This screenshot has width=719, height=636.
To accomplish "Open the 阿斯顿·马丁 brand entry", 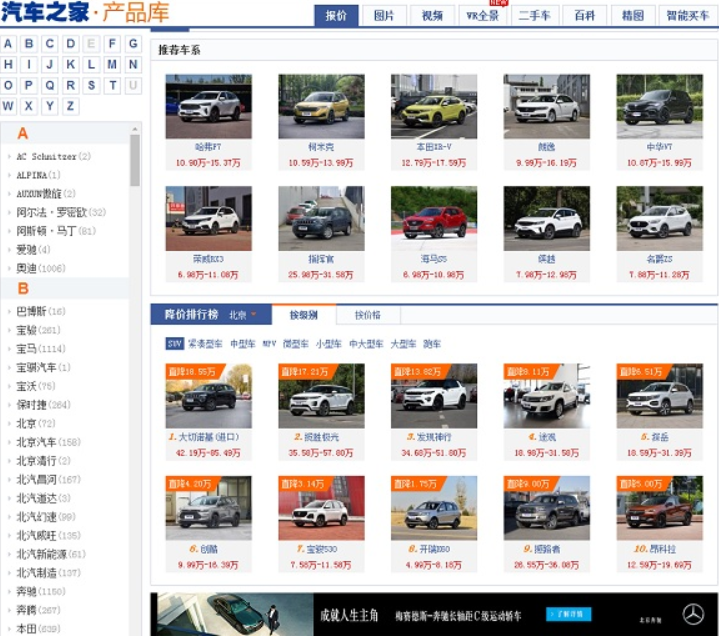I will coord(56,231).
